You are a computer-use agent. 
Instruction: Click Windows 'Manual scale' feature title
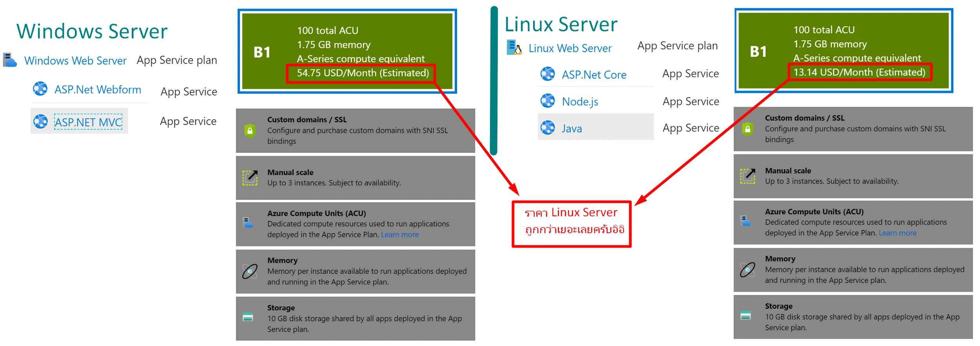coord(290,172)
